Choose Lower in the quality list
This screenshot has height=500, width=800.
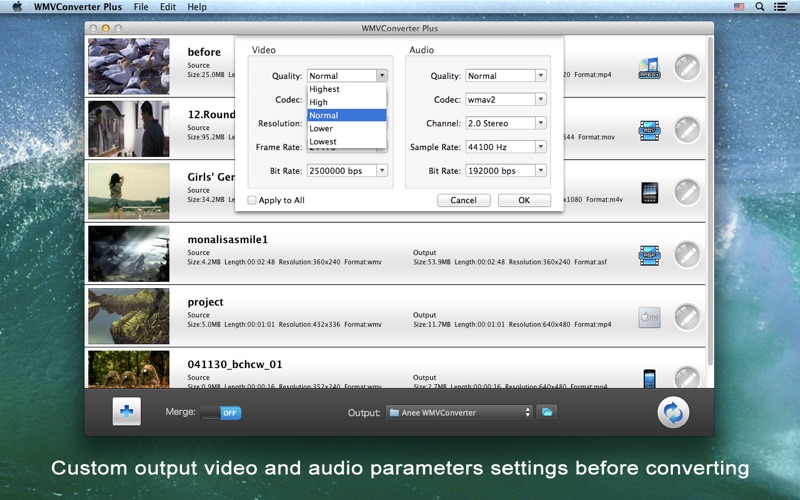pos(346,129)
